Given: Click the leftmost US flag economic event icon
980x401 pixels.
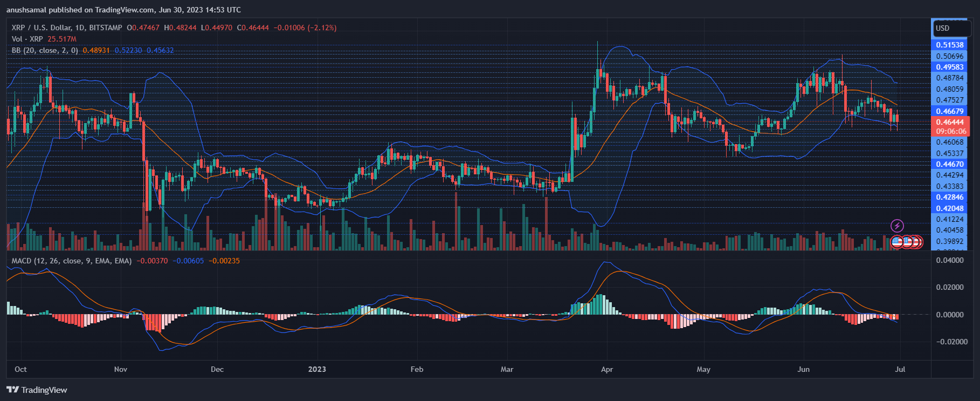Looking at the screenshot, I should coord(897,242).
